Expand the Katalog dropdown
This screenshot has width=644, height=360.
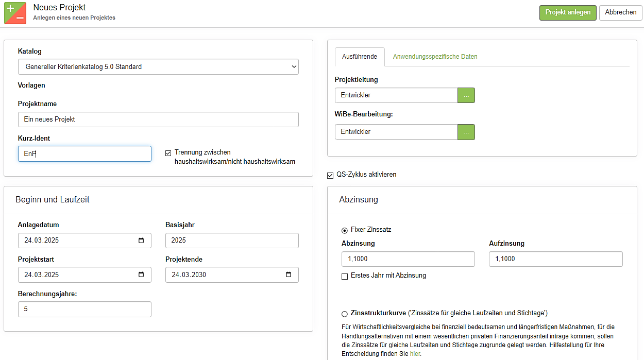tap(158, 66)
